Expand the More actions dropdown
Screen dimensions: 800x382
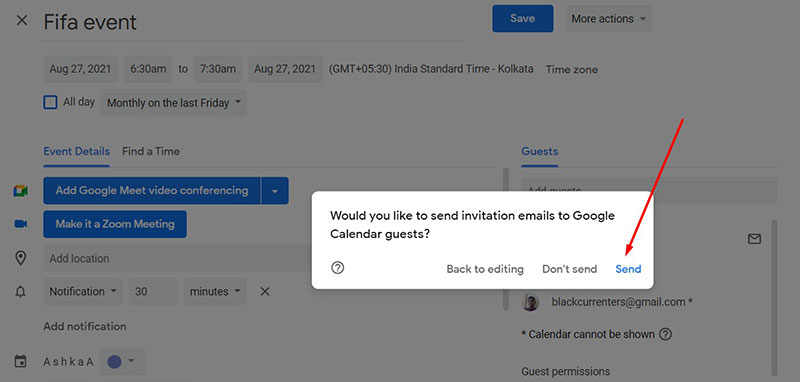[x=608, y=19]
